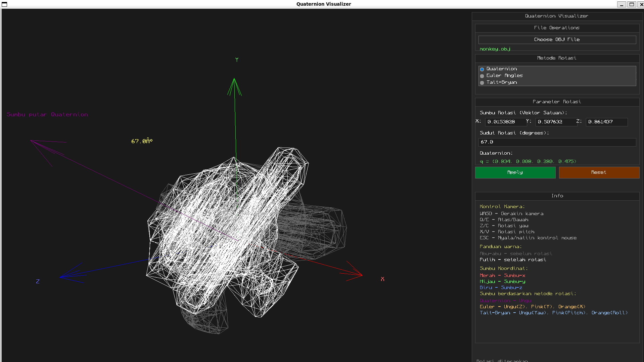The width and height of the screenshot is (644, 362).
Task: Click the Z rotation vector input field
Action: [606, 122]
